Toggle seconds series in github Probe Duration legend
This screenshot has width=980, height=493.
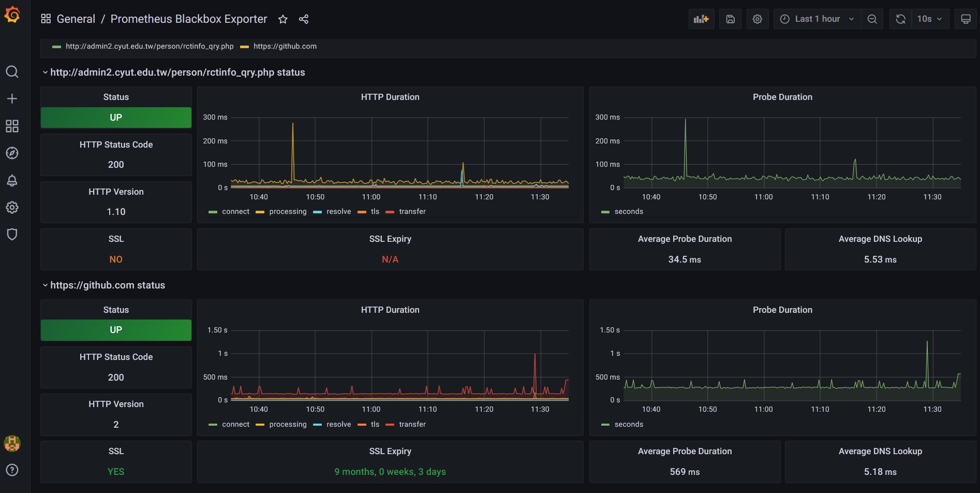coord(629,424)
